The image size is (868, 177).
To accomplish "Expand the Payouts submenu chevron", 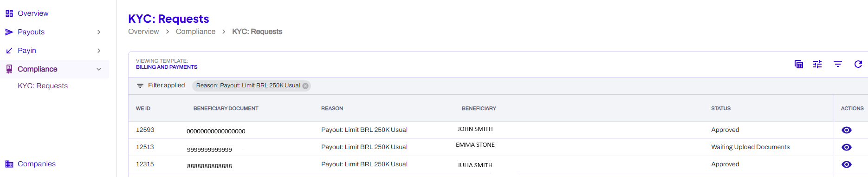I will click(x=99, y=32).
